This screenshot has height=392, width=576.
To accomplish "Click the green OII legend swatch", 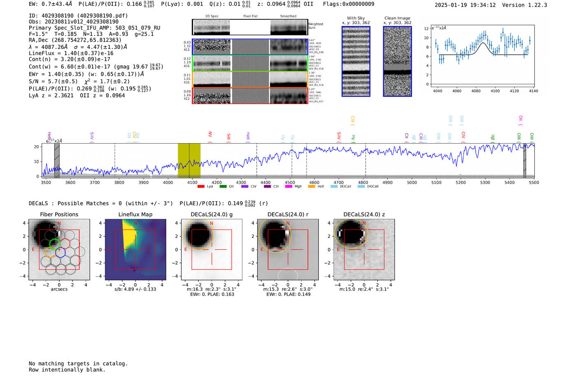I will [223, 186].
